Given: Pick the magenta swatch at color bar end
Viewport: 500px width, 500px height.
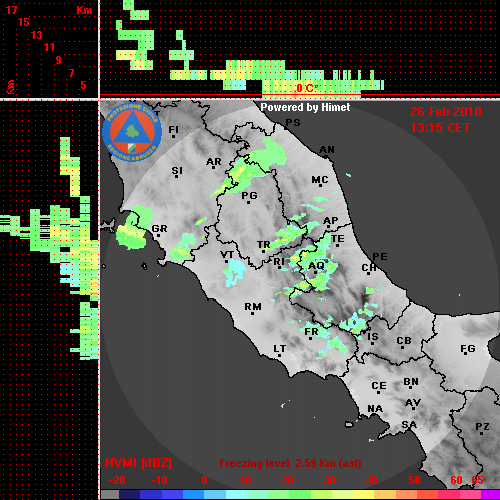Looking at the screenshot, I should (x=491, y=495).
